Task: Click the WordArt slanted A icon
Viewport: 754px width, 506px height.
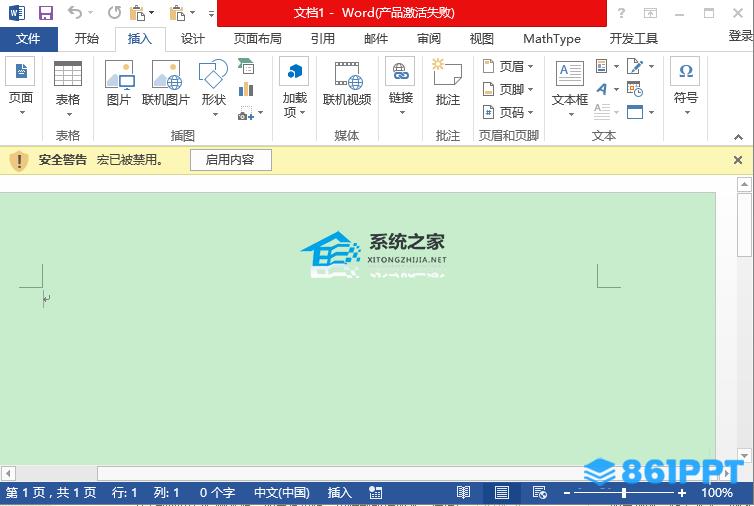Action: (x=602, y=89)
